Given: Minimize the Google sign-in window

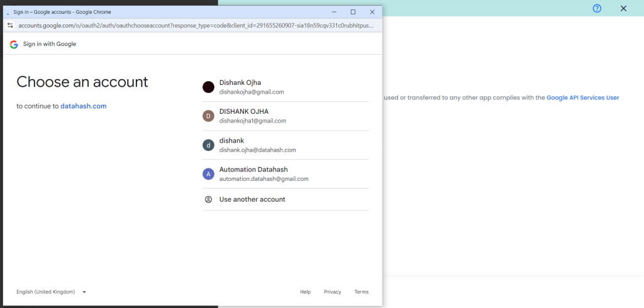Looking at the screenshot, I should click(x=335, y=12).
